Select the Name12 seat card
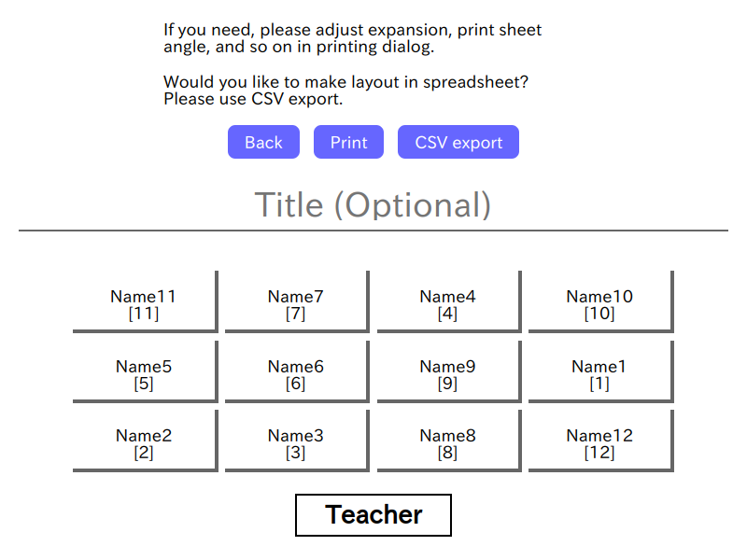 click(601, 441)
